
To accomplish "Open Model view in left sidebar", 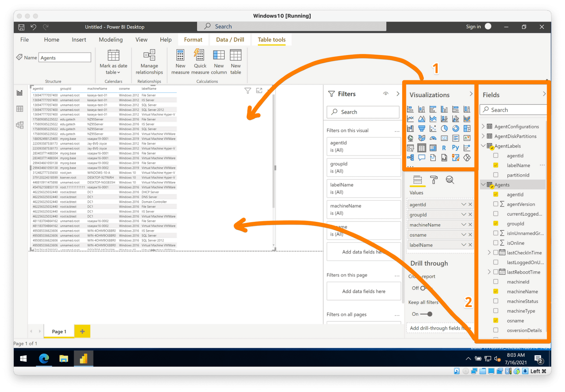I will point(20,125).
